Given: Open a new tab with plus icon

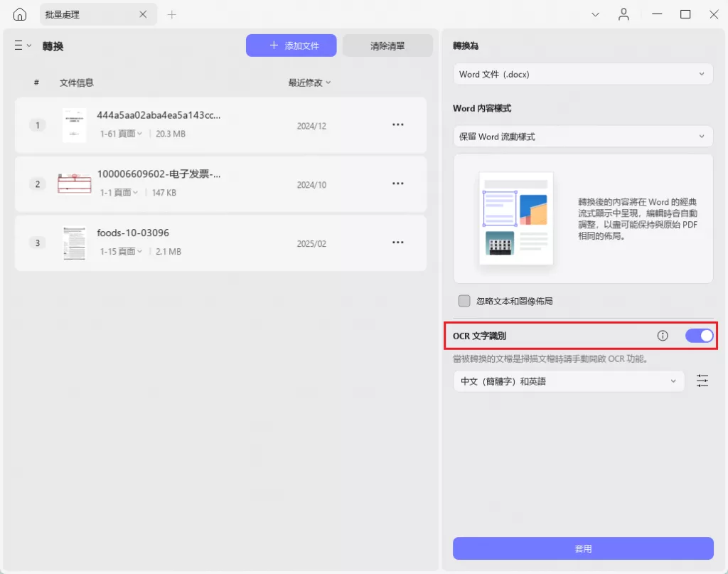Looking at the screenshot, I should tap(172, 15).
